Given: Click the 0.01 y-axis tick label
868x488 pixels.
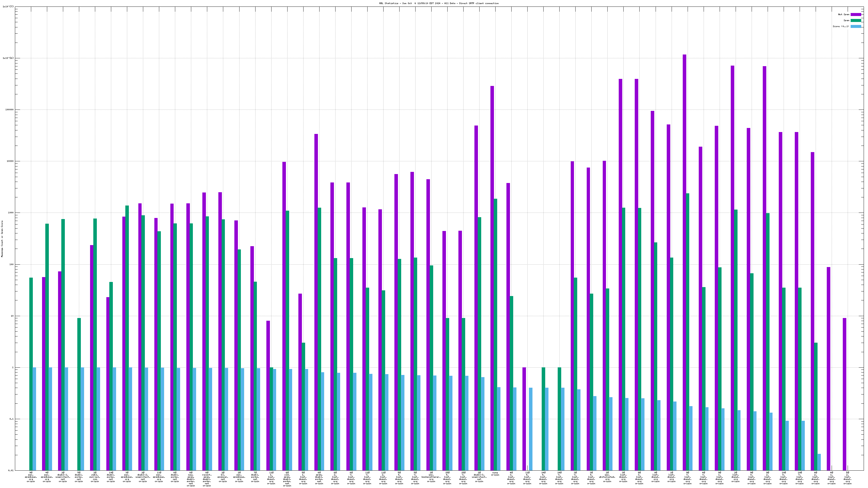Looking at the screenshot, I should (11, 470).
